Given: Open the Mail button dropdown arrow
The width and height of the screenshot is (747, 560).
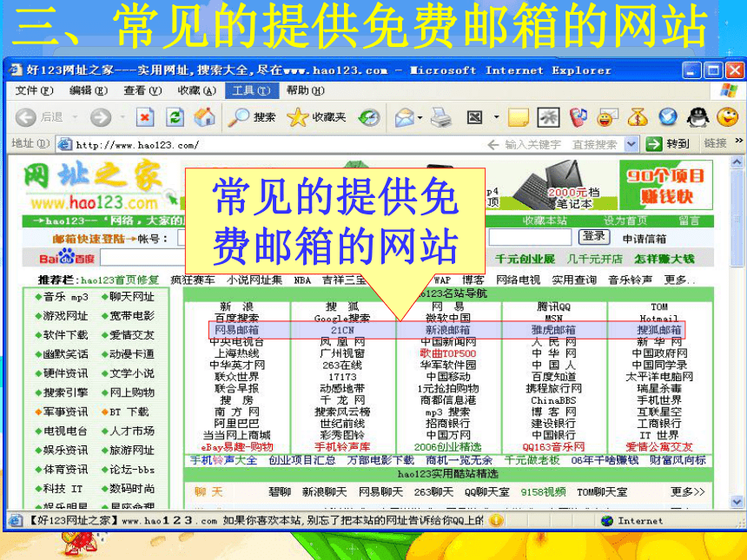Looking at the screenshot, I should [x=420, y=117].
